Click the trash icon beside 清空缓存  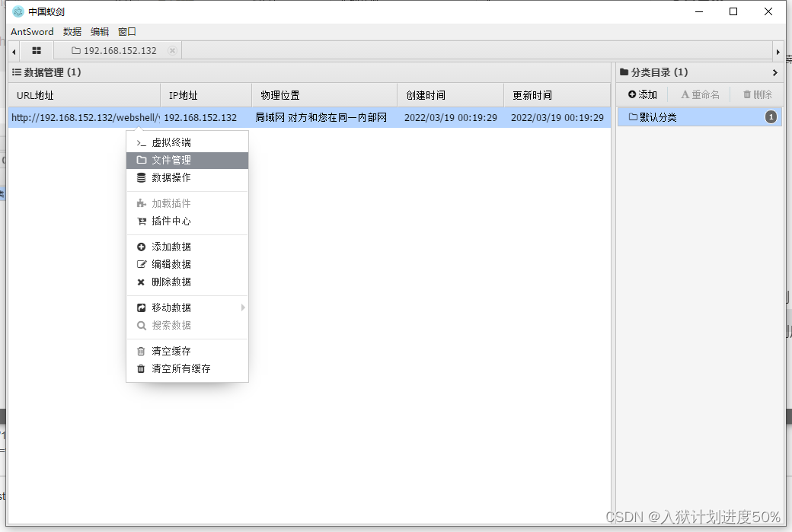(x=141, y=352)
